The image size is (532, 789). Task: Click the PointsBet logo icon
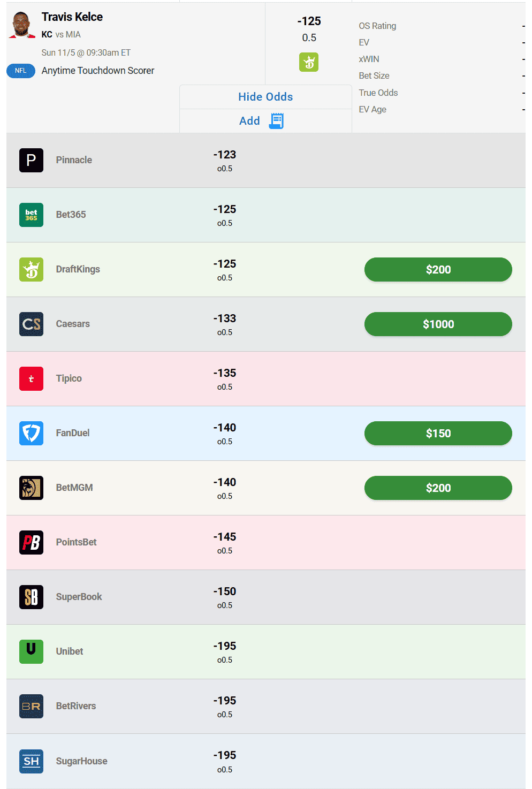coord(31,542)
